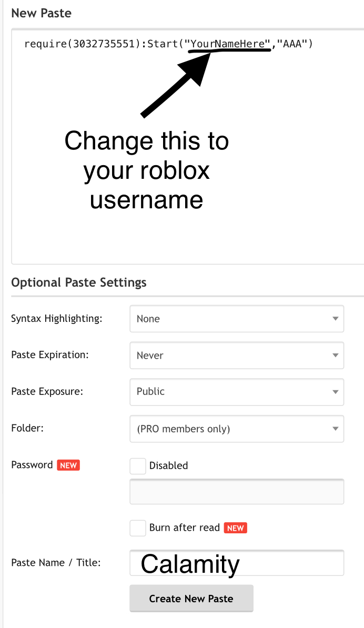Viewport: 364px width, 628px height.
Task: Enable the Burn after read checkbox
Action: coord(138,528)
